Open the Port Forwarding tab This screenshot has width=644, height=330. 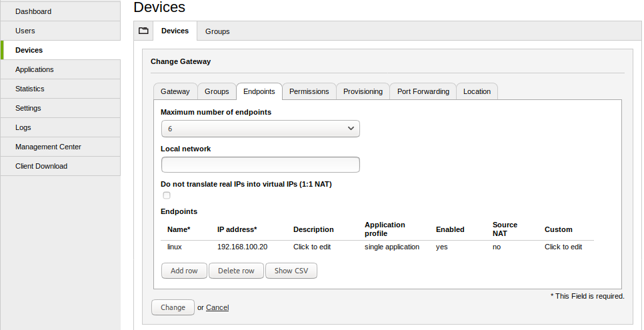[423, 91]
